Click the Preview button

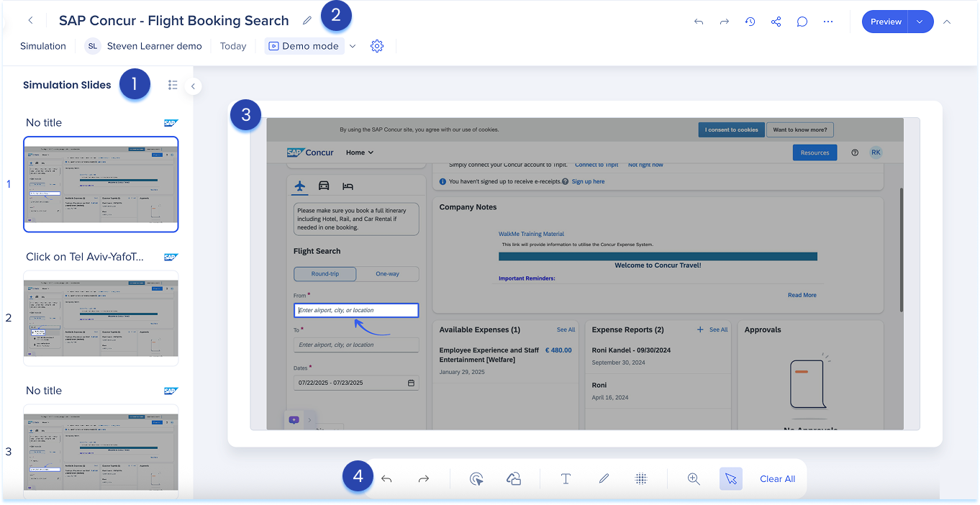tap(886, 22)
